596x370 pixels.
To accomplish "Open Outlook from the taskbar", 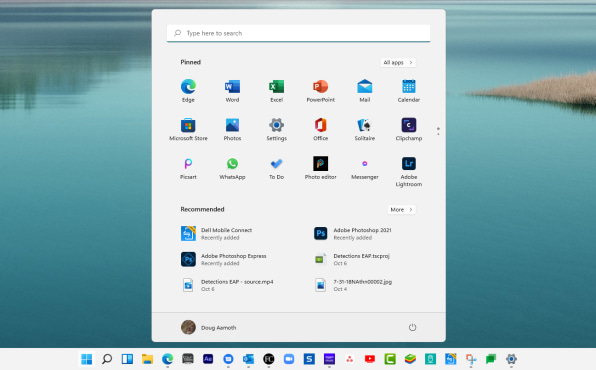I will (248, 359).
